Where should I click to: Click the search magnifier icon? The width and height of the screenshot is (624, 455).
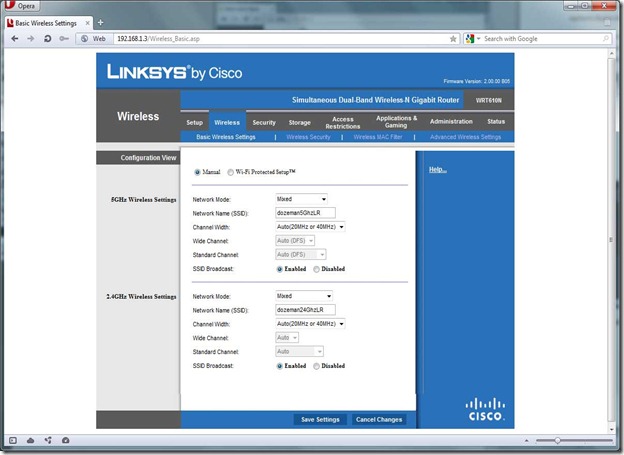[x=606, y=39]
